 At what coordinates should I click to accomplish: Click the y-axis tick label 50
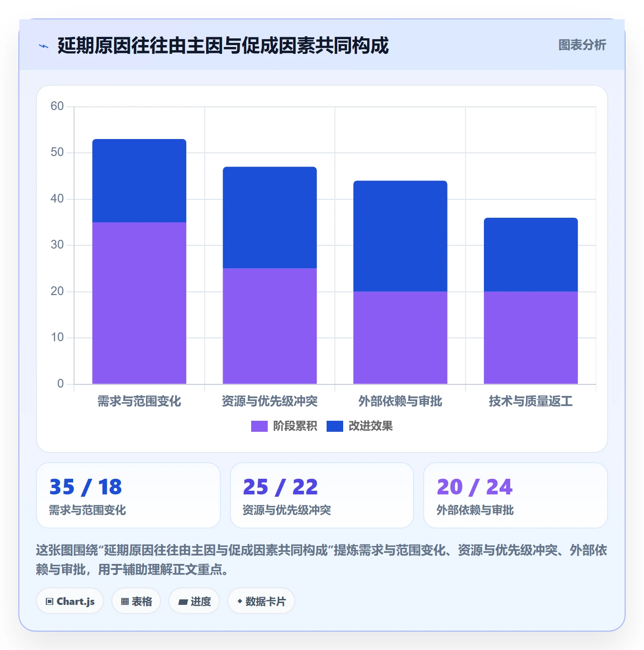coord(57,152)
